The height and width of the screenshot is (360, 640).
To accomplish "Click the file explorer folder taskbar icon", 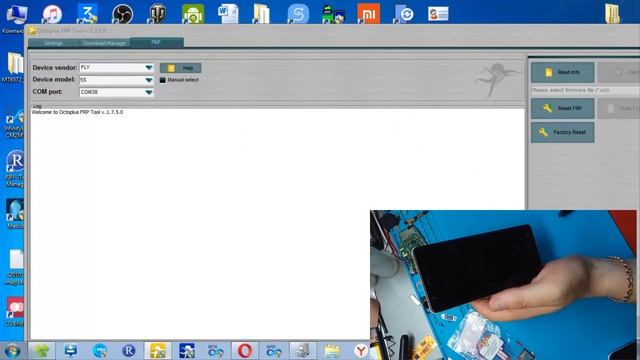I will (332, 351).
